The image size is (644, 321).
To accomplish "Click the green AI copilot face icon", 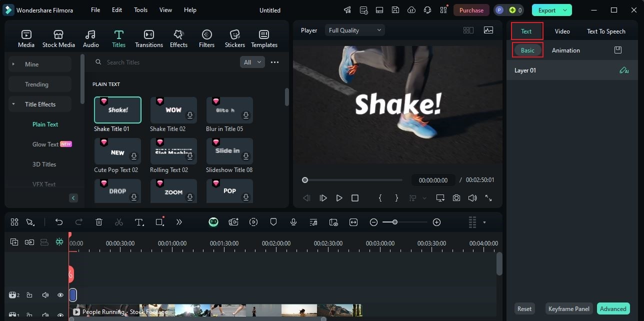I will coord(213,222).
